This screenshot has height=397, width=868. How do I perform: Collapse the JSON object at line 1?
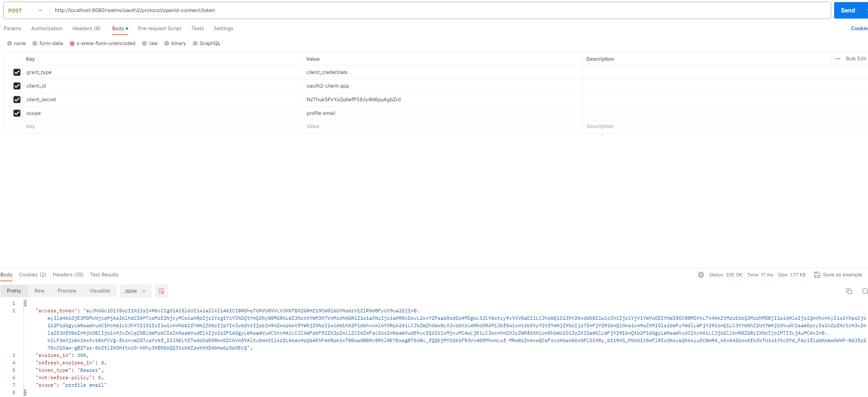click(25, 303)
